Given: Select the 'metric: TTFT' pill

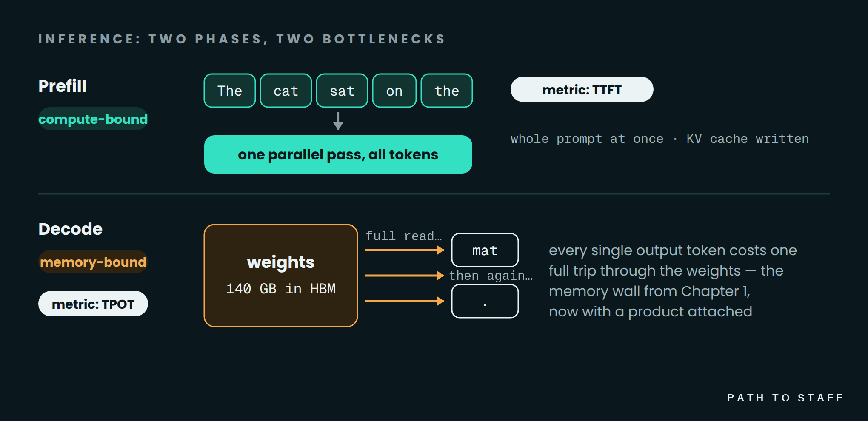Looking at the screenshot, I should pos(582,89).
